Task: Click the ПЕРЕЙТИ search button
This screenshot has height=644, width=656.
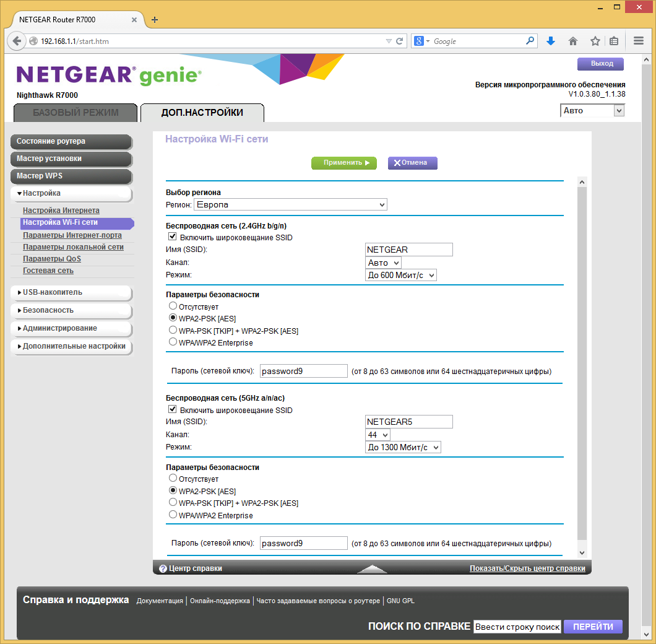Action: click(x=593, y=627)
